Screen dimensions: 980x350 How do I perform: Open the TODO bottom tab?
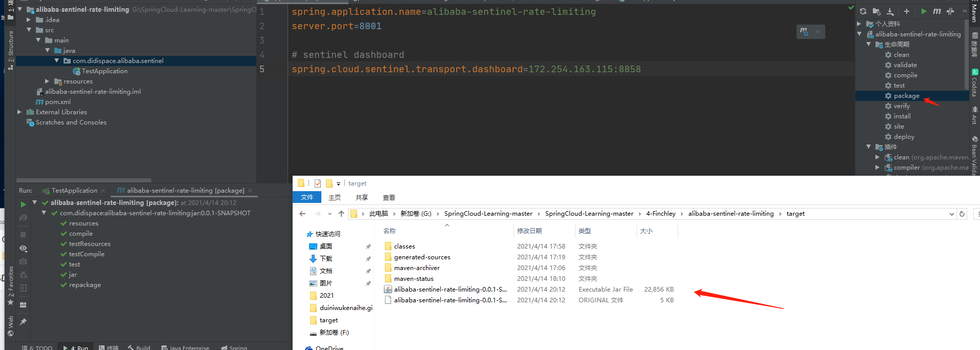tap(37, 347)
